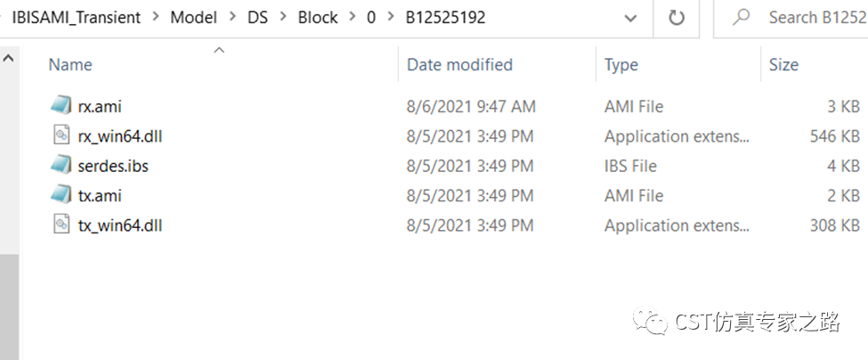Select the rx.ami file icon

click(61, 105)
